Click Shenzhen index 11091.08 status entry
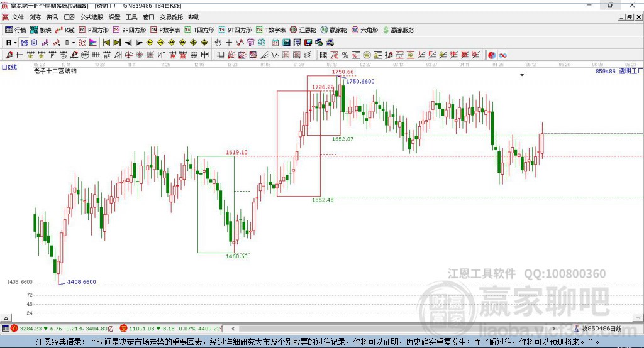The width and height of the screenshot is (644, 348). tap(171, 329)
